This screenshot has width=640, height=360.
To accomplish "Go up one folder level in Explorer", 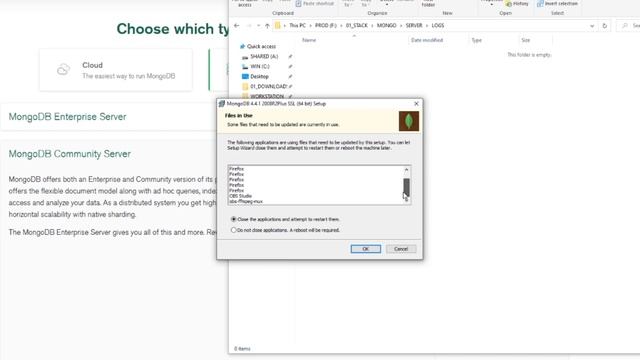I will 267,25.
